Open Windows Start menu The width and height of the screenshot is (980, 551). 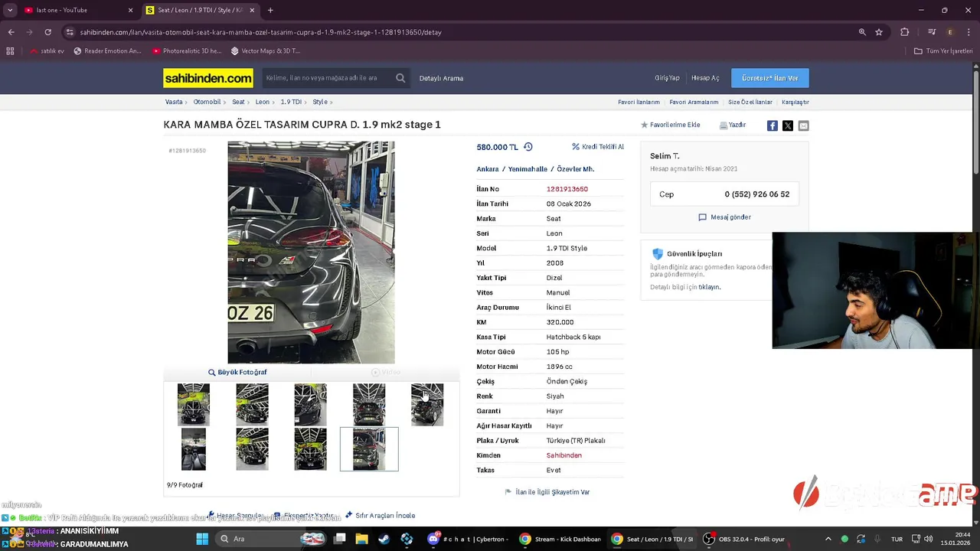202,539
